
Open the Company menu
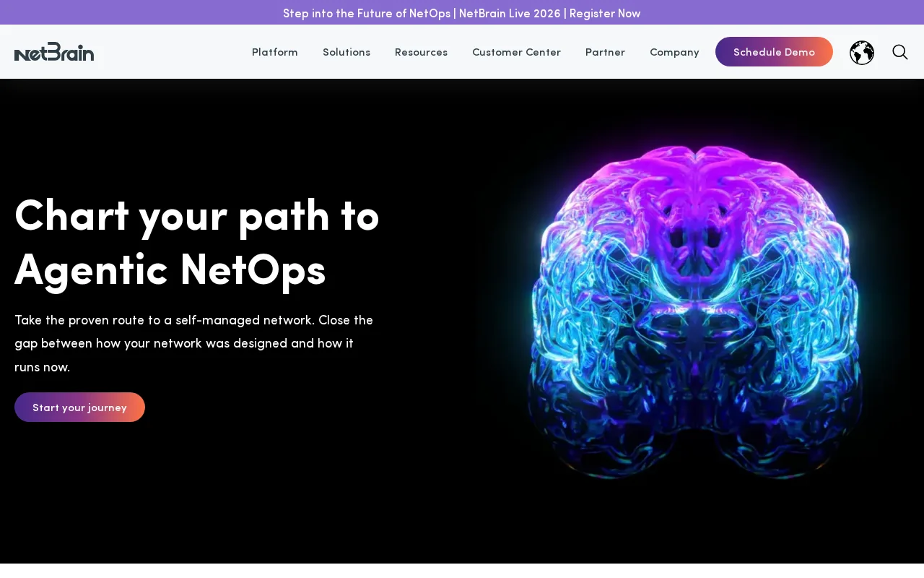(x=674, y=52)
